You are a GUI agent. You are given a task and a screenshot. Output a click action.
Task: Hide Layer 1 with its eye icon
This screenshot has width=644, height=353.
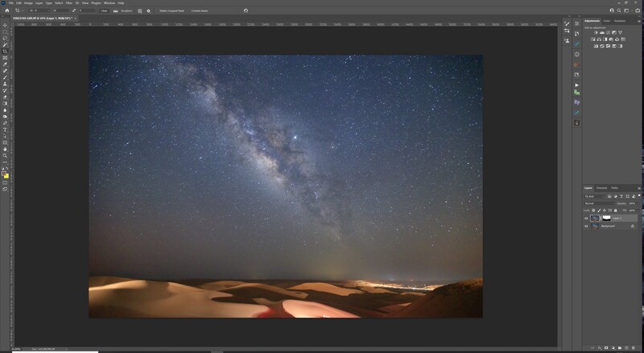[x=586, y=219]
